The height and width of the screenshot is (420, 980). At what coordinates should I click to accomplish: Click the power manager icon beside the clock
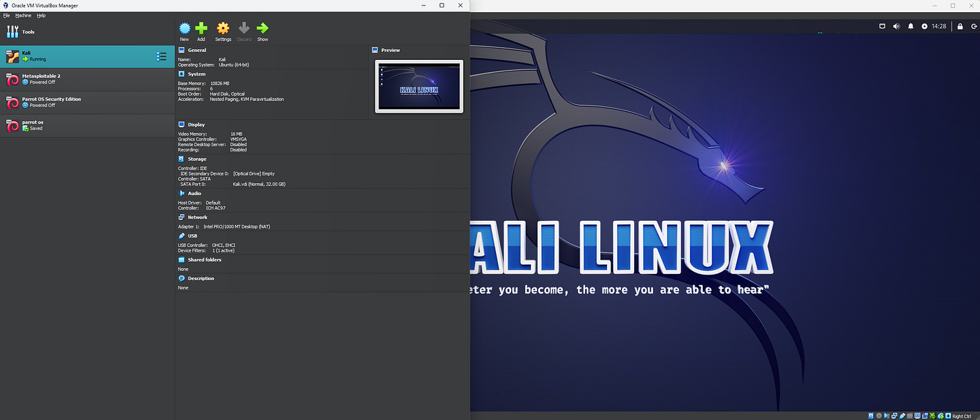(x=925, y=26)
